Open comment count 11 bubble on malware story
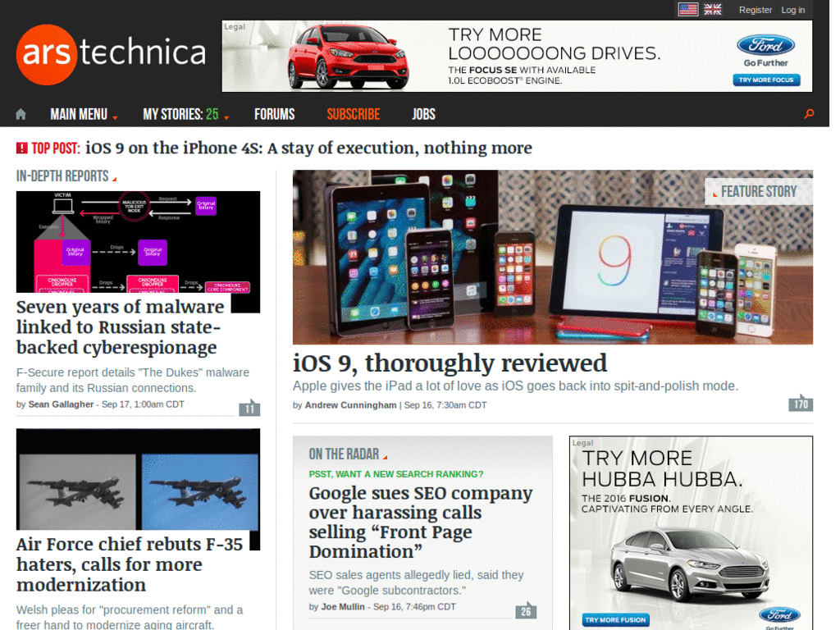Image resolution: width=840 pixels, height=630 pixels. (x=249, y=408)
